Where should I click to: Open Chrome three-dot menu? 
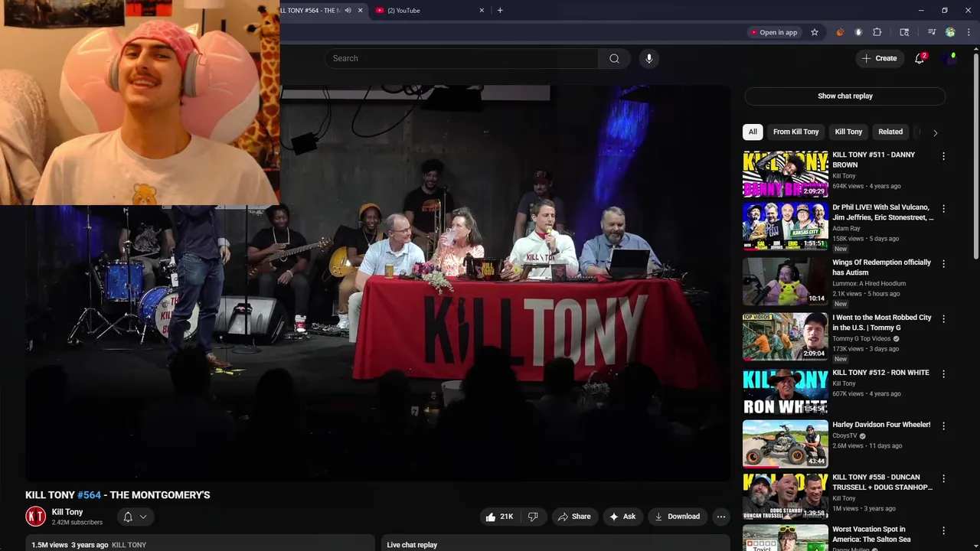[x=969, y=32]
